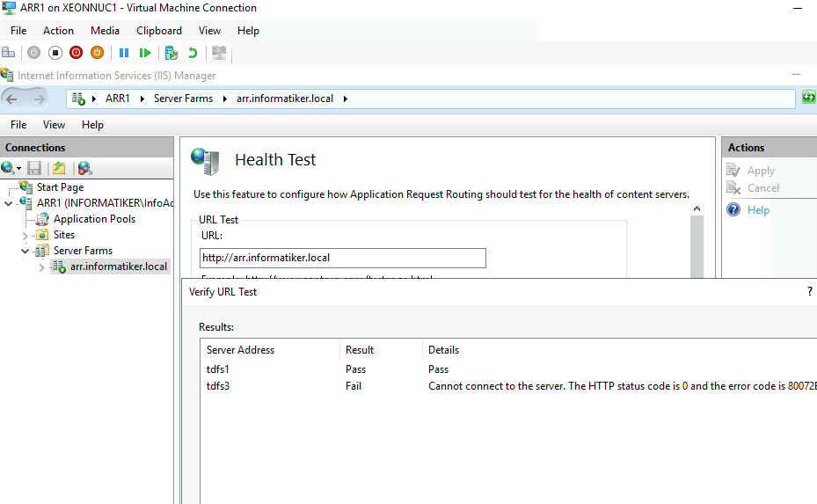Open breadcrumb arrow before ARR1
This screenshot has width=817, height=504.
coord(94,99)
